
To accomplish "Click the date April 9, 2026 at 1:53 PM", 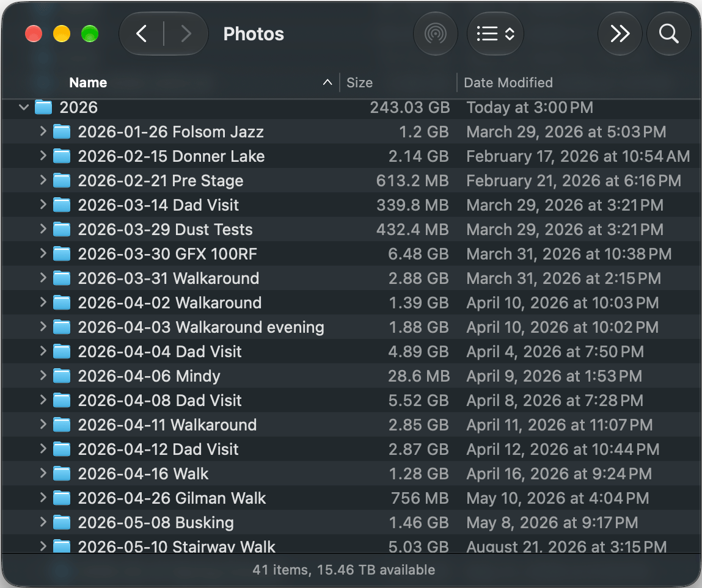I will coord(554,376).
